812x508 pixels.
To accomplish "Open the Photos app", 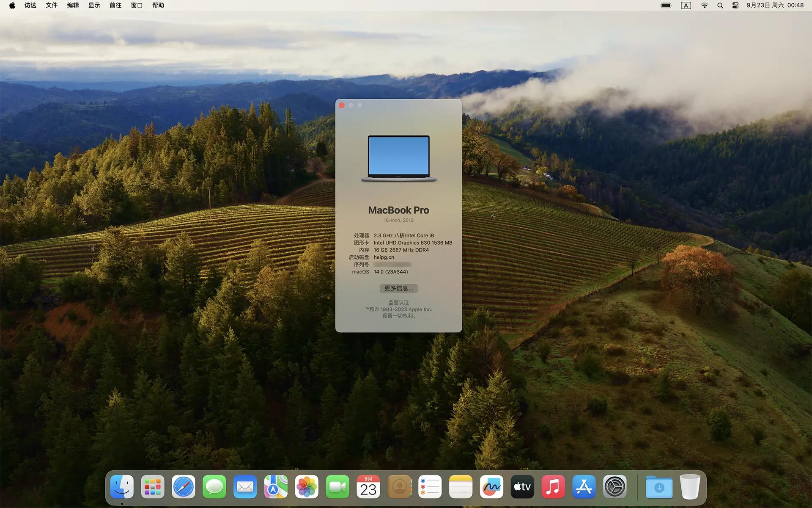I will (x=307, y=486).
